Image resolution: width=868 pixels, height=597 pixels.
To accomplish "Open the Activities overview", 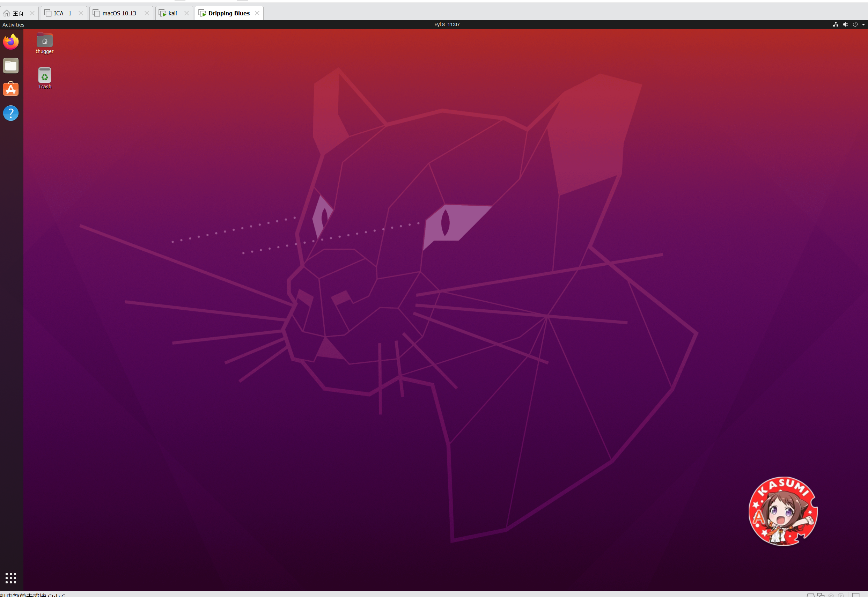I will point(13,25).
